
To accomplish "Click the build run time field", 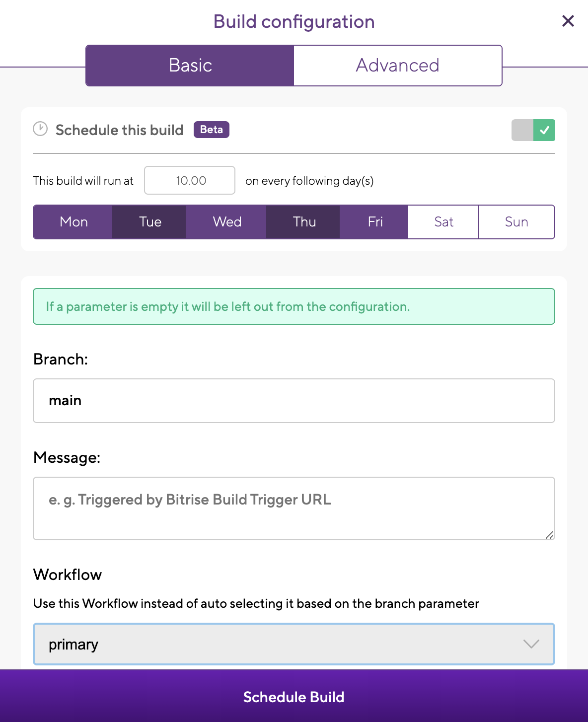I will pos(190,181).
